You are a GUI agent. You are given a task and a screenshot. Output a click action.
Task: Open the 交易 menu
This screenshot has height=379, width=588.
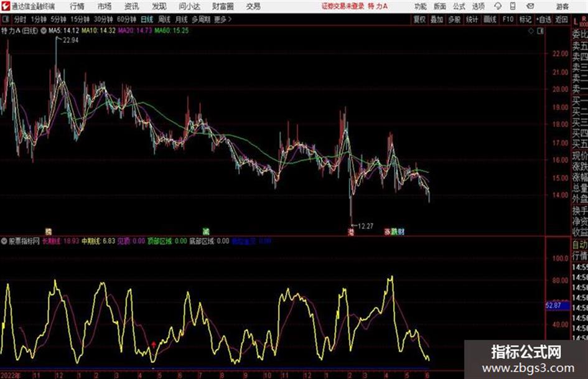tap(253, 6)
